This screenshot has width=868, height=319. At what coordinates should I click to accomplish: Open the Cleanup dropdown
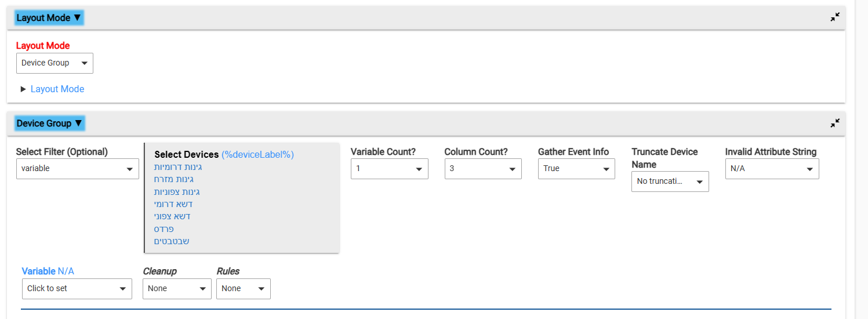pos(177,288)
